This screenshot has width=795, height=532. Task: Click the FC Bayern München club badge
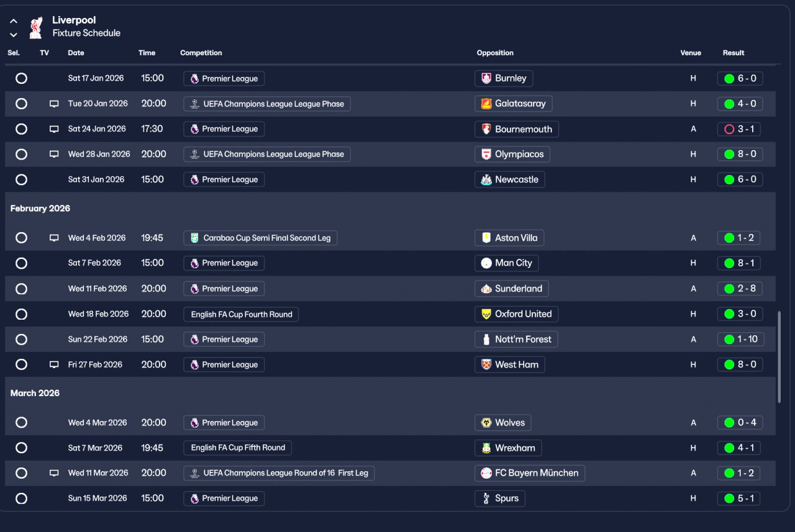click(x=486, y=474)
